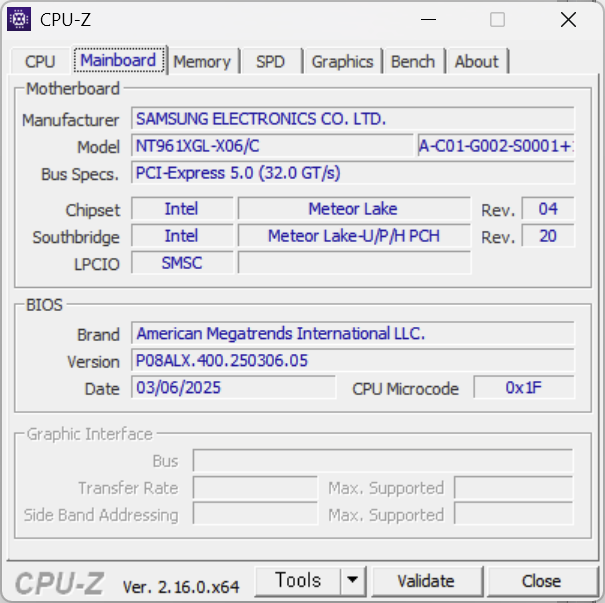This screenshot has height=603, width=605.
Task: Click the Southbridge label
Action: tap(76, 237)
